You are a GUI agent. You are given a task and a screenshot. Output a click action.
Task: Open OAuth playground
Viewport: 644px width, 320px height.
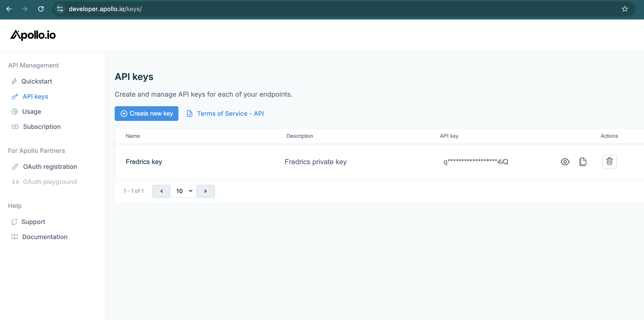coord(50,182)
